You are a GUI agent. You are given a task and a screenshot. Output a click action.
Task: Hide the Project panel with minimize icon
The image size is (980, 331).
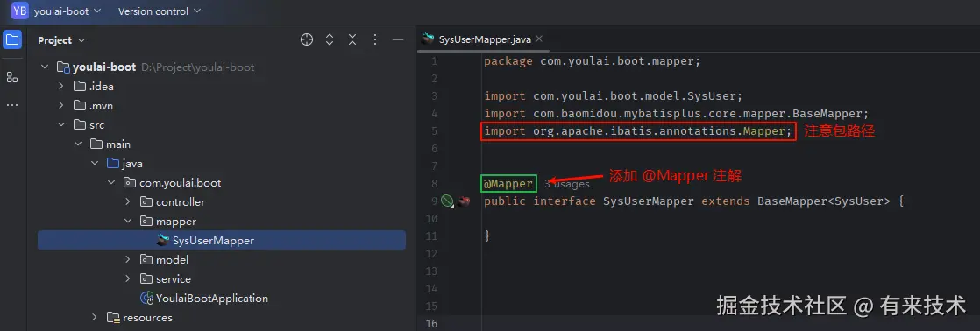pos(397,40)
